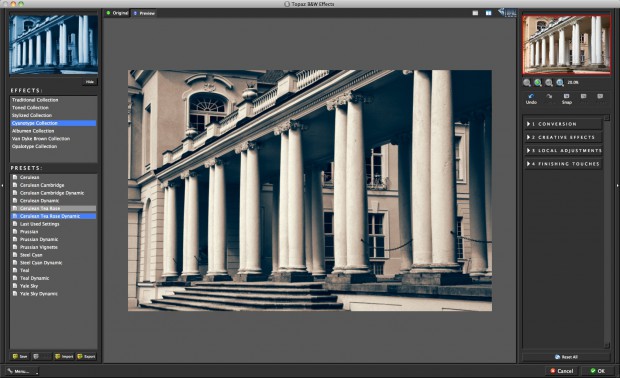Click the Topaz logo icon
Viewport: 620px width, 378px height.
click(x=507, y=13)
